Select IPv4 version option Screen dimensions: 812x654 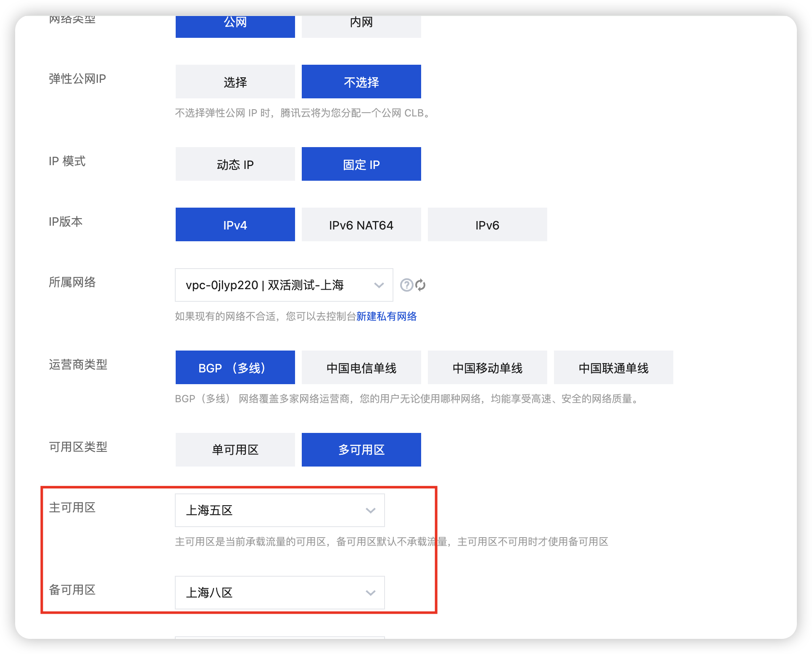coord(235,224)
